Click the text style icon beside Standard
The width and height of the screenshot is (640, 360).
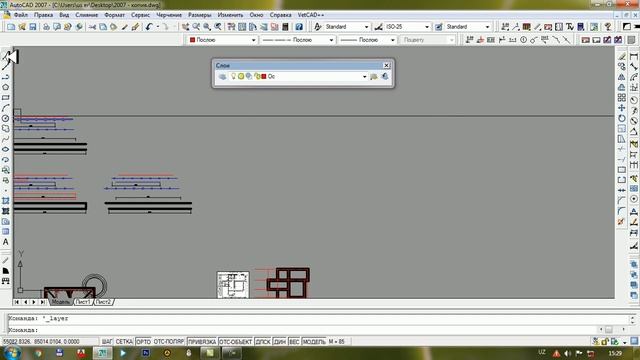pyautogui.click(x=318, y=27)
